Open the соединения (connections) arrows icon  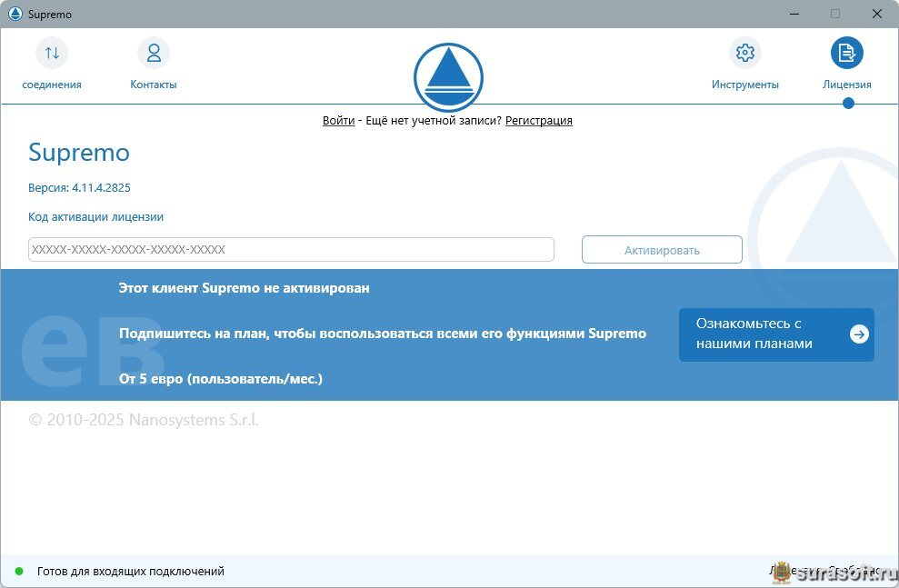tap(52, 53)
